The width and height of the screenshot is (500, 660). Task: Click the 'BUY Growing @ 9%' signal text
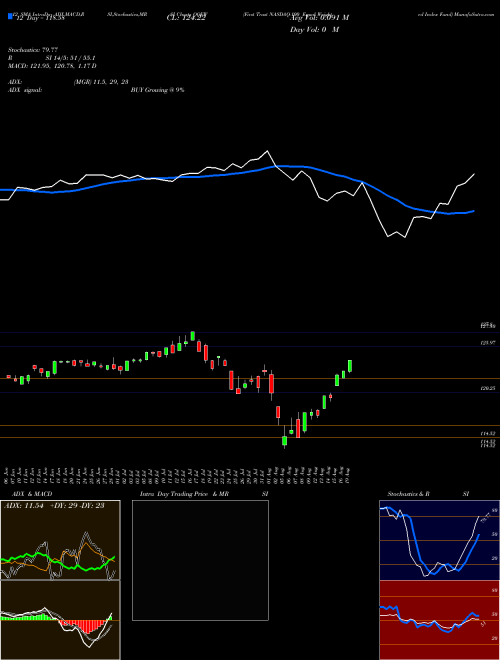157,90
